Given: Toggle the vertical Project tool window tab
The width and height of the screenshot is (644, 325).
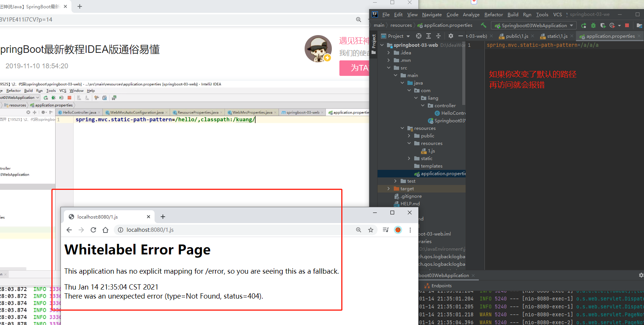Looking at the screenshot, I should point(374,45).
